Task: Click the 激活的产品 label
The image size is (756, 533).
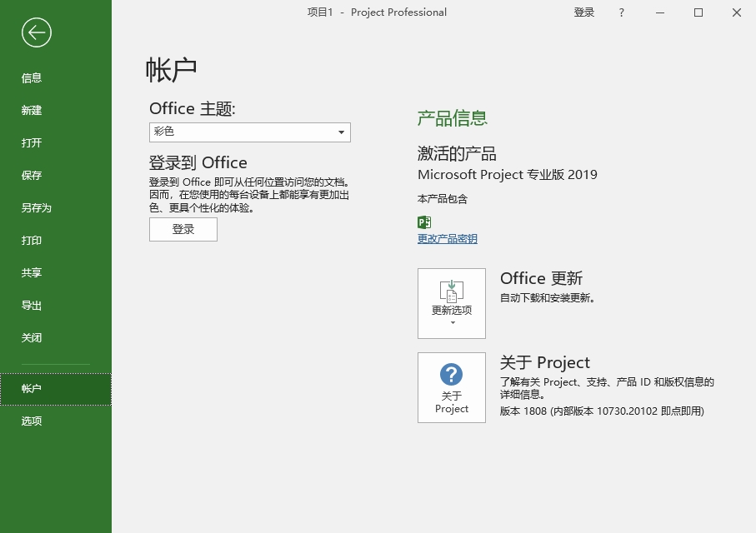Action: pos(457,154)
